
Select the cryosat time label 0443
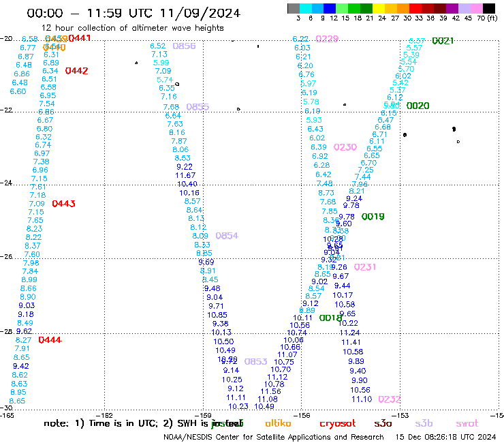tap(63, 204)
